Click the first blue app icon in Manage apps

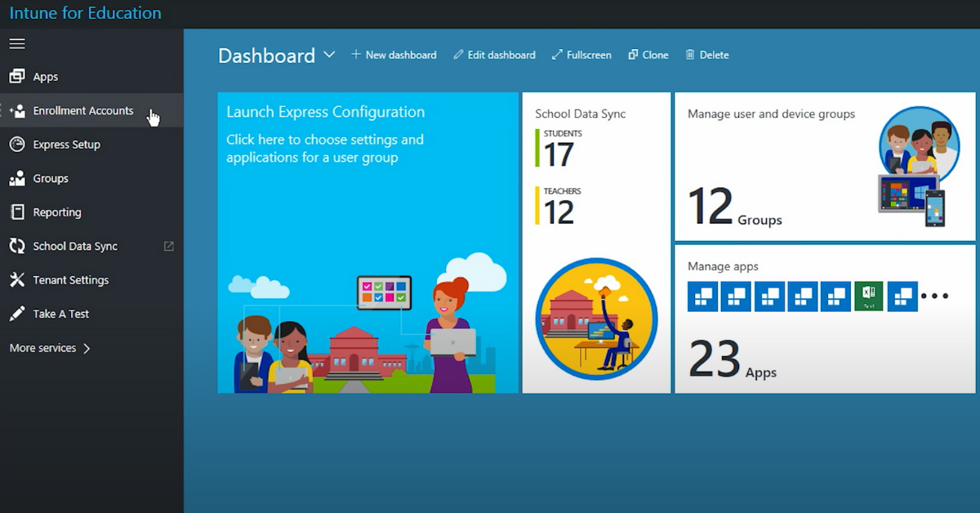click(x=702, y=297)
